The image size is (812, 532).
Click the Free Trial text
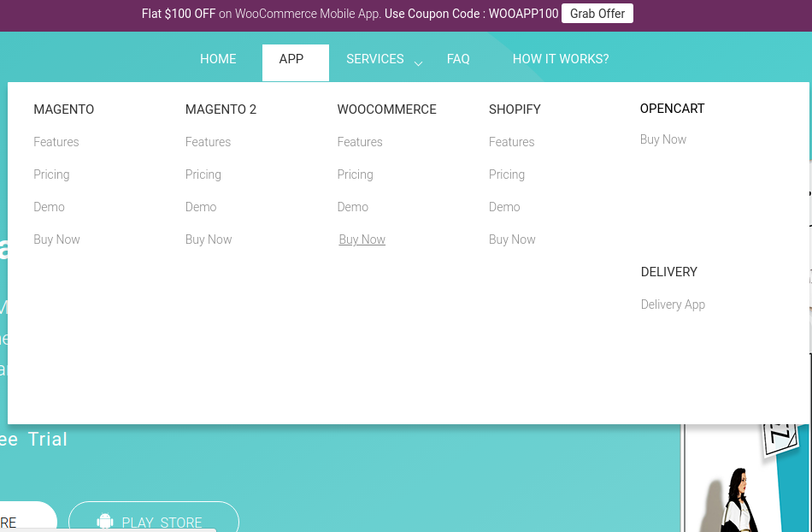[33, 440]
